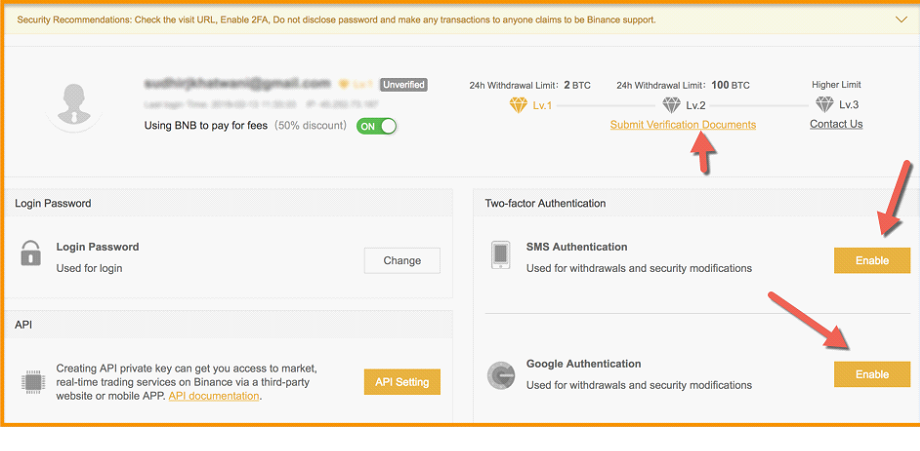
Task: Change the login password
Action: point(401,260)
